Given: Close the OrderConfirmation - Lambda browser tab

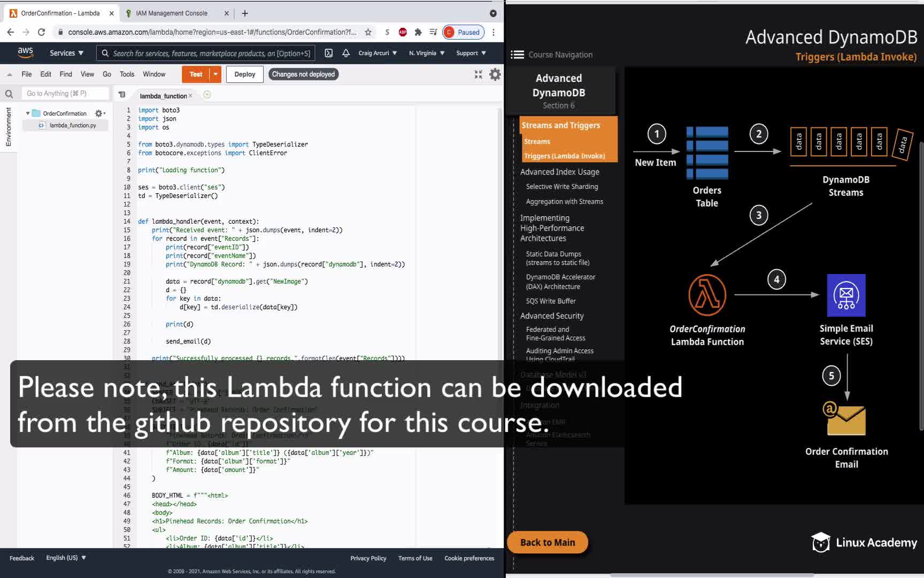Looking at the screenshot, I should (x=111, y=13).
